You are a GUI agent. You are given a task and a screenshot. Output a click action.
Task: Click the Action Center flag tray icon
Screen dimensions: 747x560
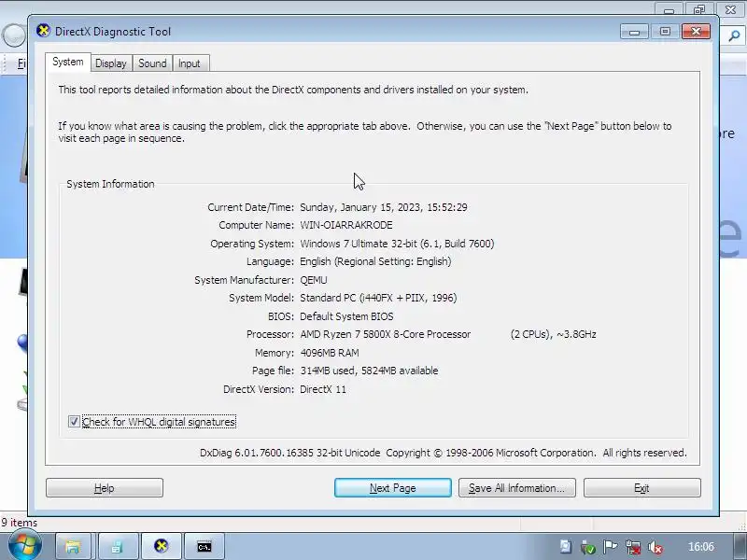tap(610, 547)
